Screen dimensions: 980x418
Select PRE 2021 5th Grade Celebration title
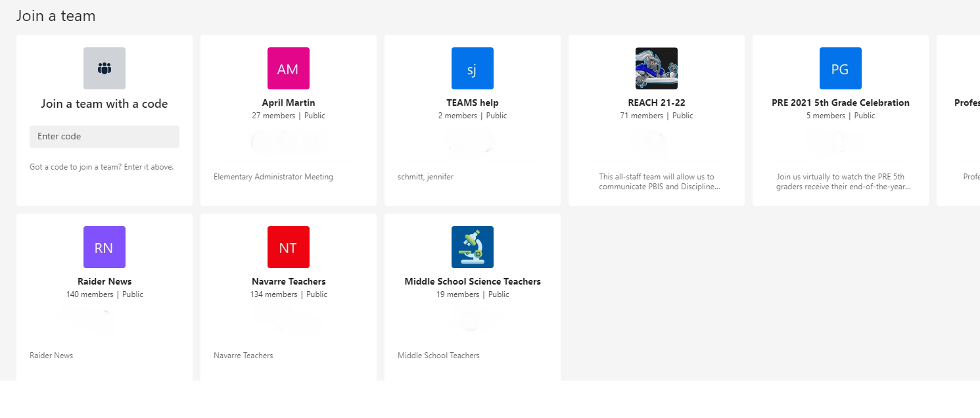(x=841, y=103)
